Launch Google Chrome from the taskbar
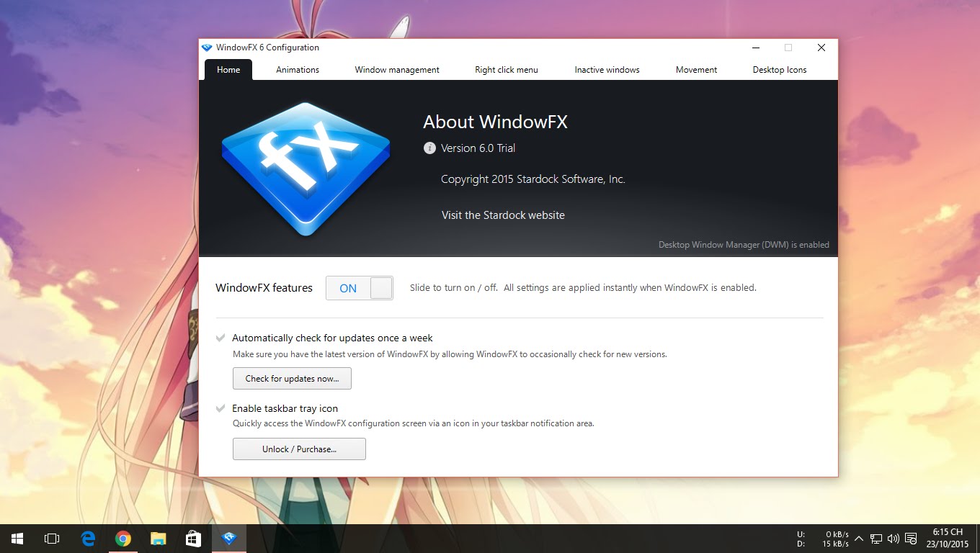This screenshot has height=553, width=980. tap(123, 539)
